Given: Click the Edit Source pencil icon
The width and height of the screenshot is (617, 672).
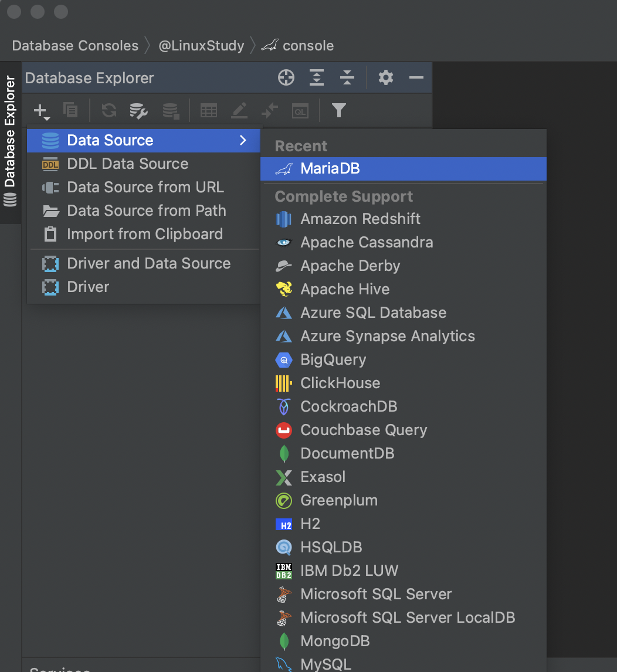Looking at the screenshot, I should click(x=239, y=111).
